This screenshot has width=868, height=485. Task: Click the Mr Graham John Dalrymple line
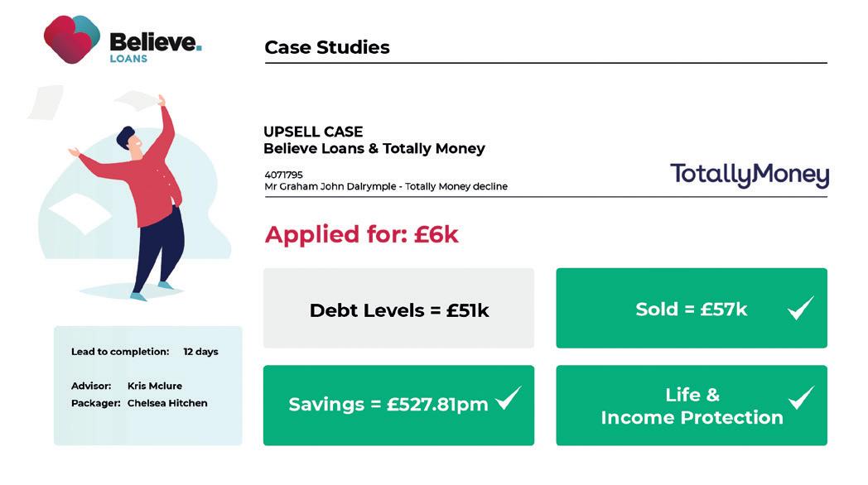pyautogui.click(x=386, y=186)
